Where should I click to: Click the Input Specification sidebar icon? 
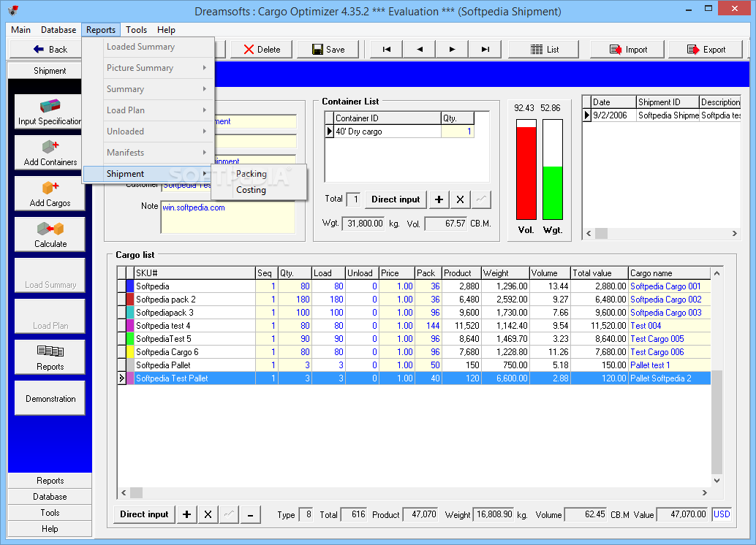(50, 112)
